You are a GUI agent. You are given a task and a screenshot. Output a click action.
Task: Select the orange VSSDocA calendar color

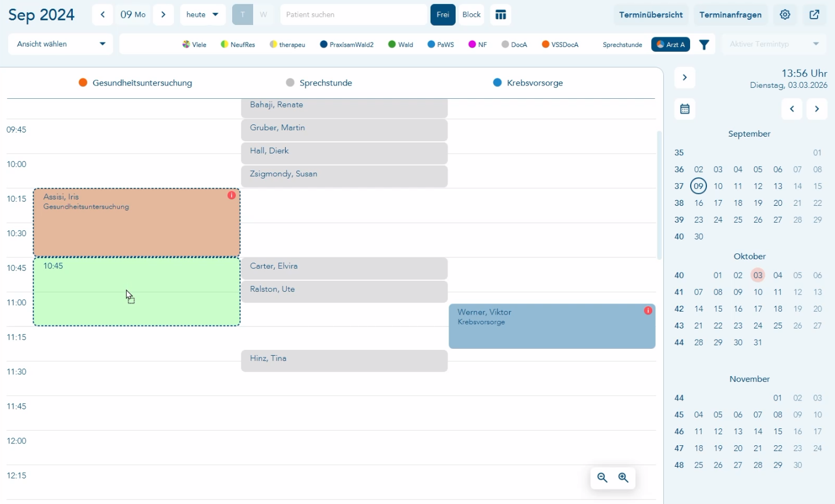tap(546, 44)
